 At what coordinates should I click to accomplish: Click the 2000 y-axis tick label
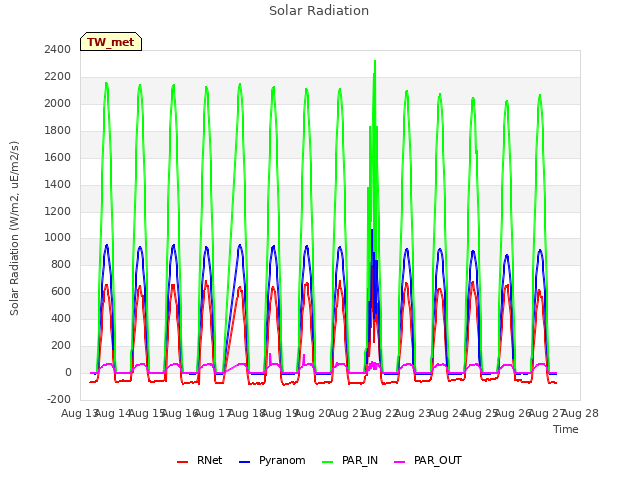coord(58,103)
